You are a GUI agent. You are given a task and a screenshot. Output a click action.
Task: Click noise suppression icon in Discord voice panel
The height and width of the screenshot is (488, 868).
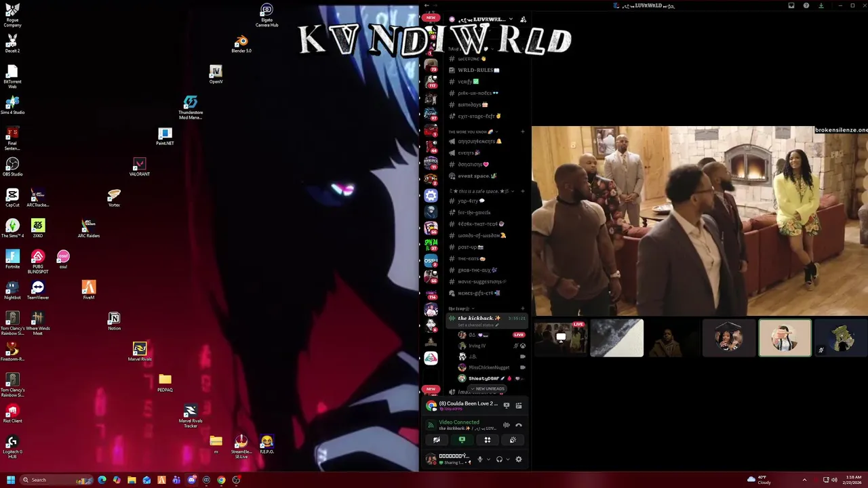[x=506, y=425]
